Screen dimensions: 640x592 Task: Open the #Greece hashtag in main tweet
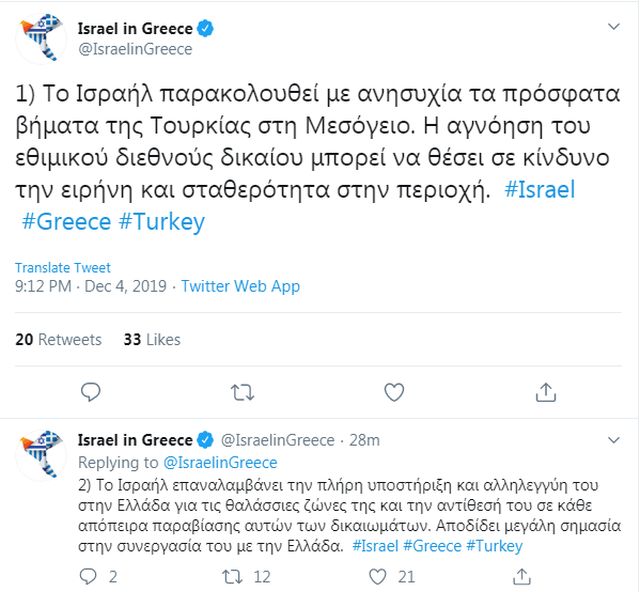tap(66, 221)
